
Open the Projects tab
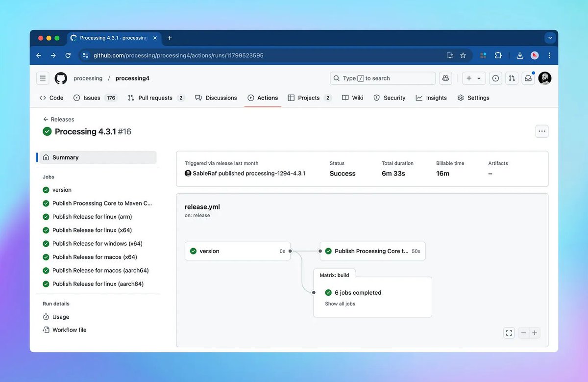tap(310, 98)
